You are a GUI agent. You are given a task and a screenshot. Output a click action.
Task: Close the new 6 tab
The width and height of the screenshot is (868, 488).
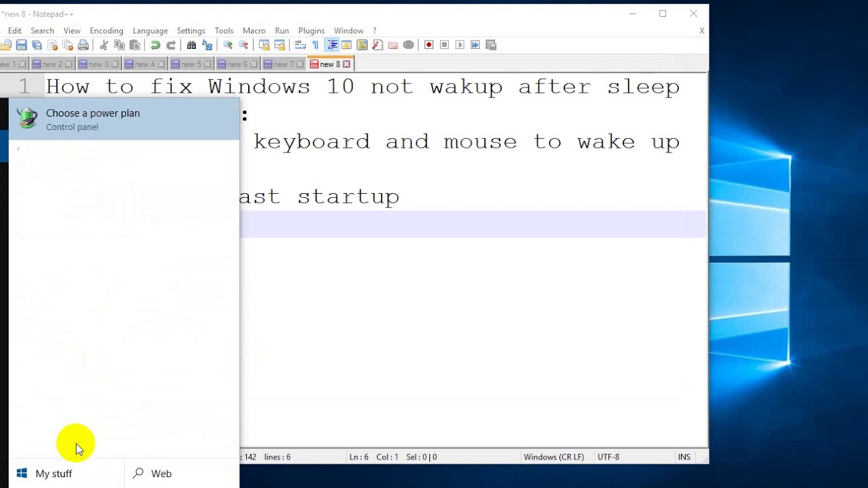click(254, 64)
